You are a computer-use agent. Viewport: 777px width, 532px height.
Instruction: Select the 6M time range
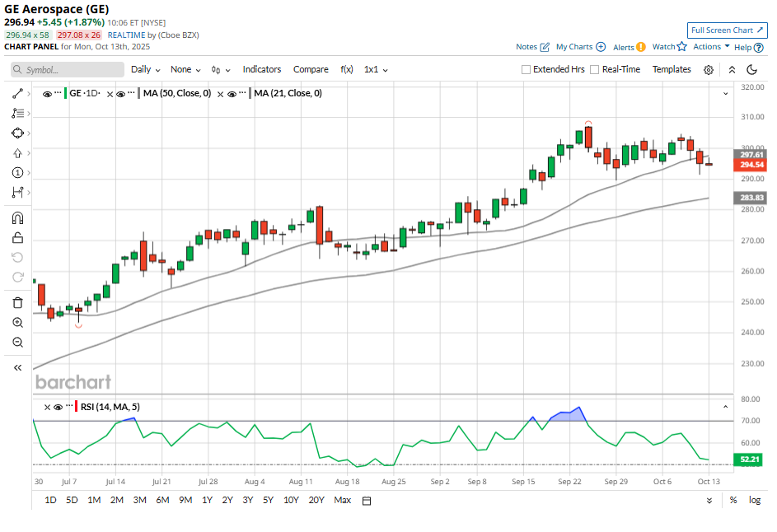[x=162, y=500]
